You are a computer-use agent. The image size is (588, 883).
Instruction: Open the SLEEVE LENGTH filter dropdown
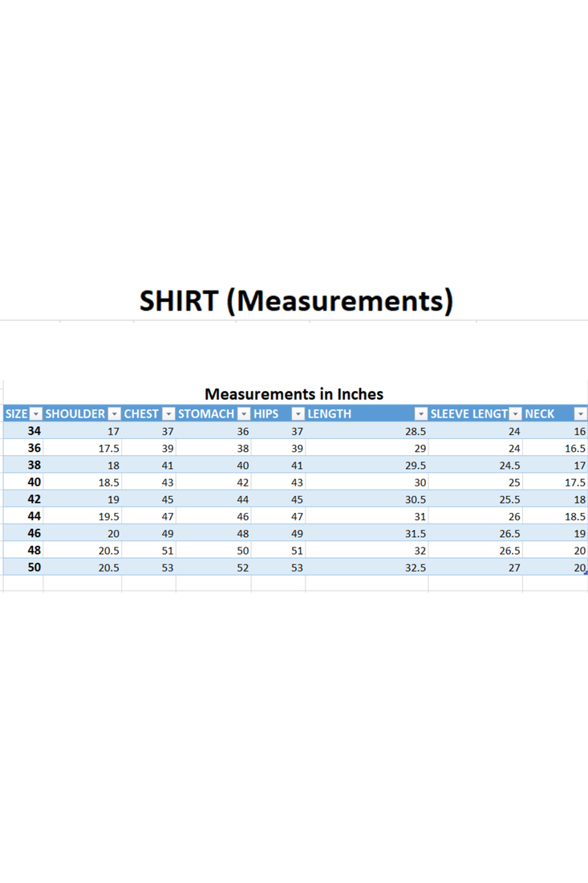coord(515,414)
